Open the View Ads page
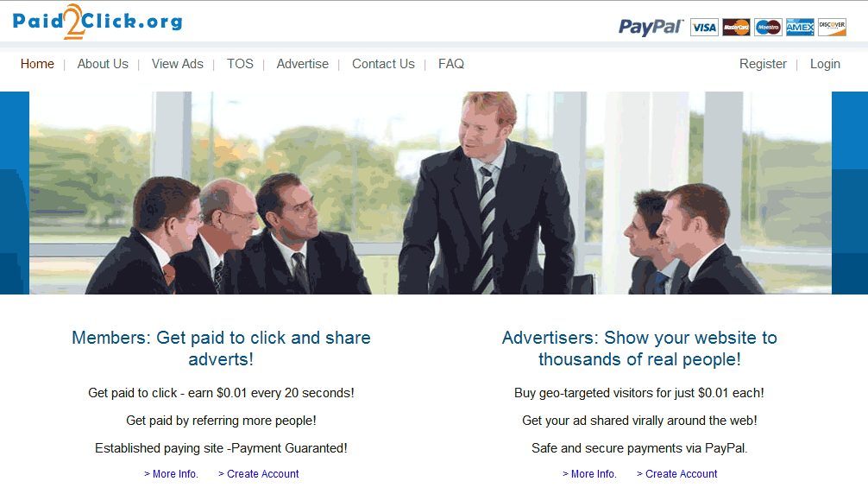The width and height of the screenshot is (868, 494). [178, 64]
